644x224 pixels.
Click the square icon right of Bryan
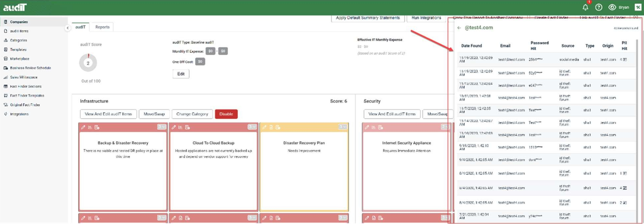point(638,7)
